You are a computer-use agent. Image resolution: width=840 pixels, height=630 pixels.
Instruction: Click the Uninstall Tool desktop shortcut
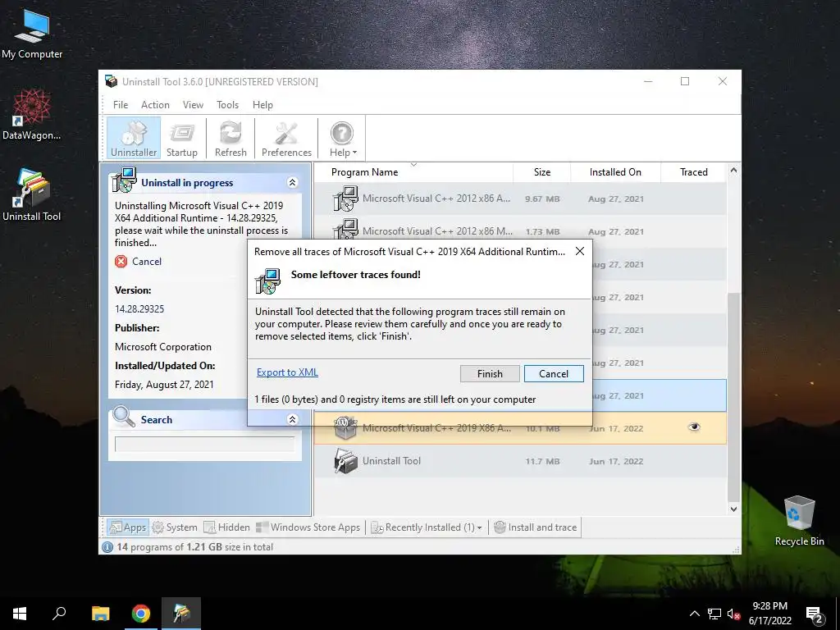pyautogui.click(x=32, y=195)
